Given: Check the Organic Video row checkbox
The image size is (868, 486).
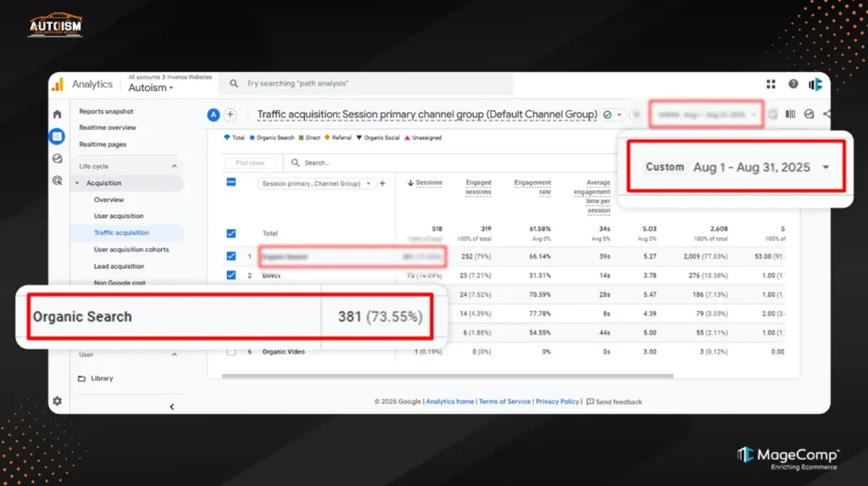Looking at the screenshot, I should tap(231, 351).
